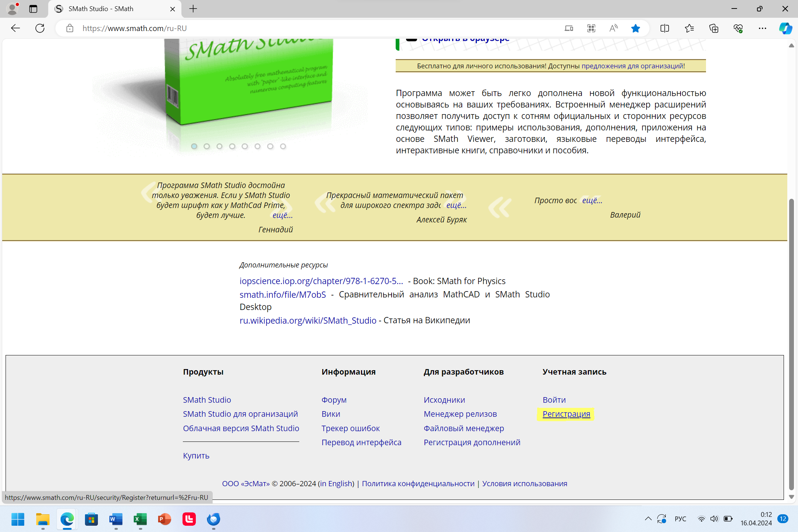Open the split screen icon
The height and width of the screenshot is (532, 798).
(665, 28)
